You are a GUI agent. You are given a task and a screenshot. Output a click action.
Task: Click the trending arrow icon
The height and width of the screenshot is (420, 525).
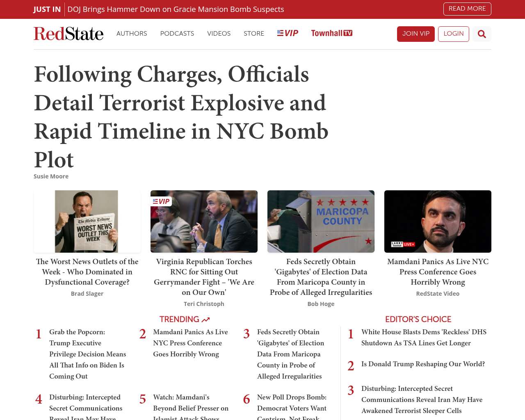(x=206, y=320)
